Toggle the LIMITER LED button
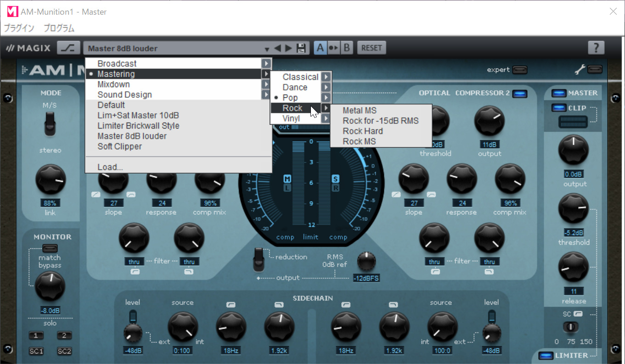This screenshot has height=364, width=625. pos(546,355)
